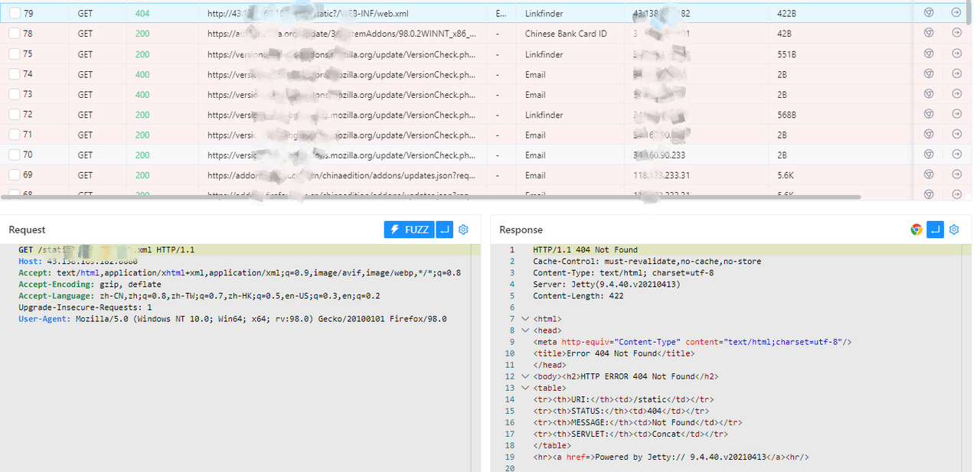The image size is (980, 472).
Task: Click the 422B size cell
Action: tap(787, 14)
